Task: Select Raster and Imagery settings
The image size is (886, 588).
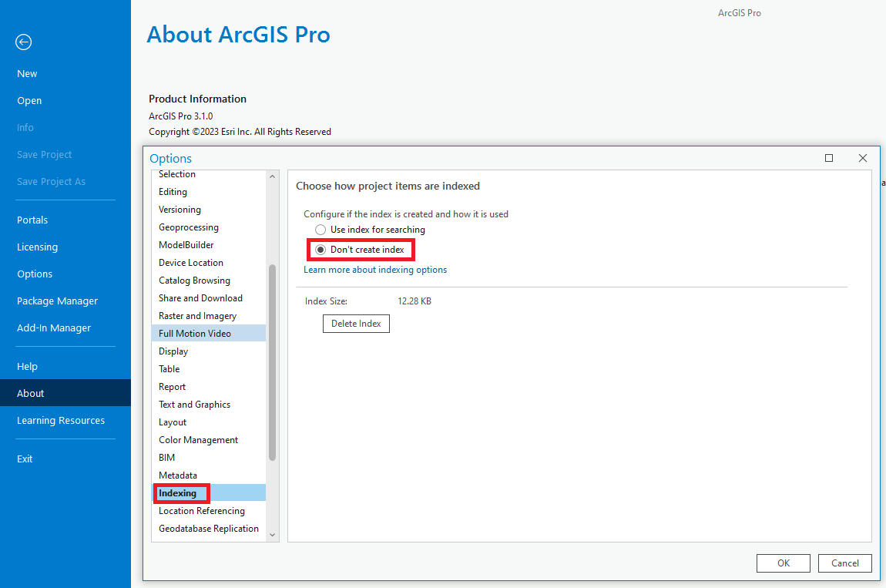Action: pos(196,315)
